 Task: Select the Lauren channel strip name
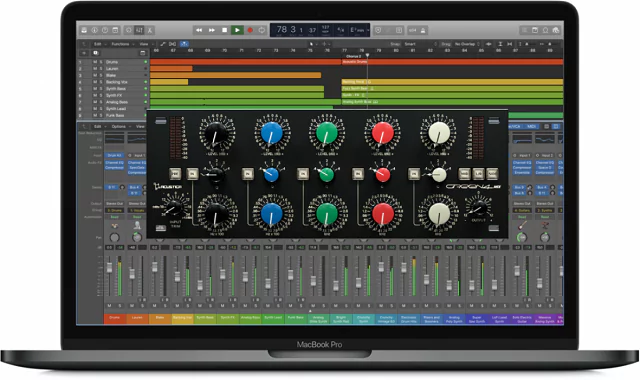pos(137,318)
